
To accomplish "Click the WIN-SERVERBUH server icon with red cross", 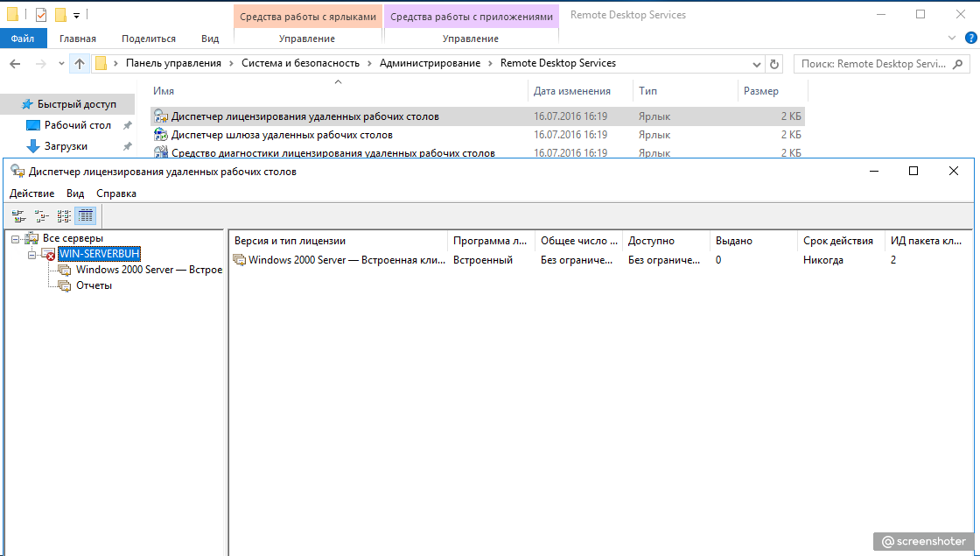I will (48, 254).
